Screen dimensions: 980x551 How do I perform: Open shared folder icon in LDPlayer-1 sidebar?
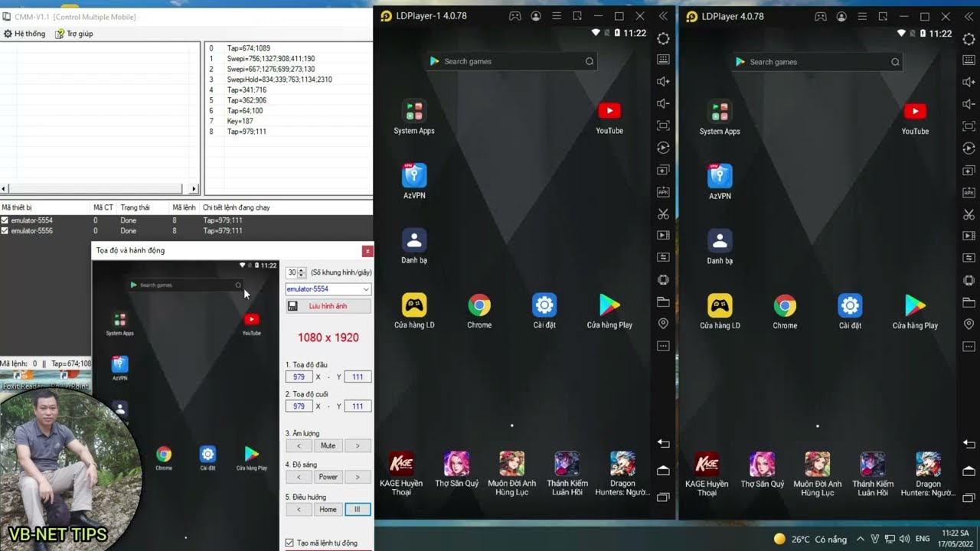pos(663,302)
